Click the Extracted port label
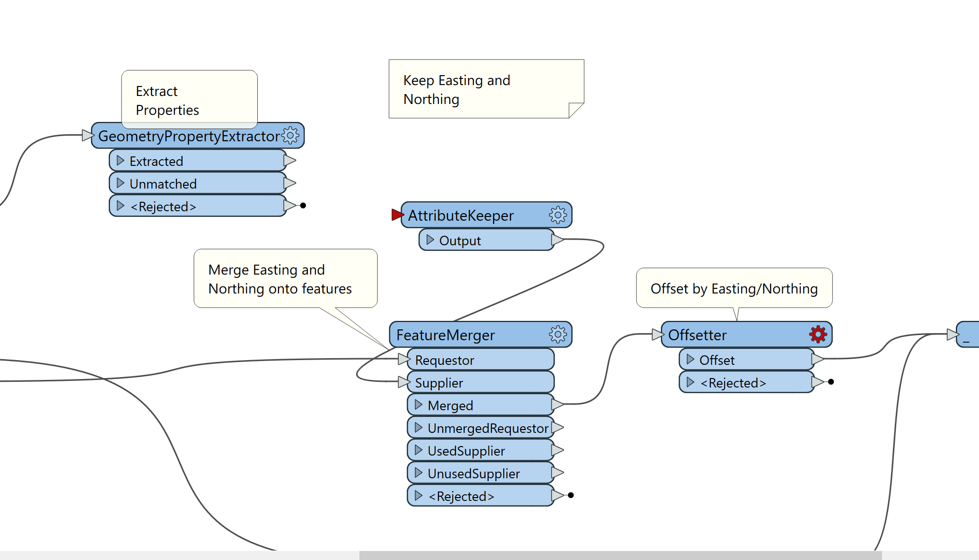 (156, 161)
